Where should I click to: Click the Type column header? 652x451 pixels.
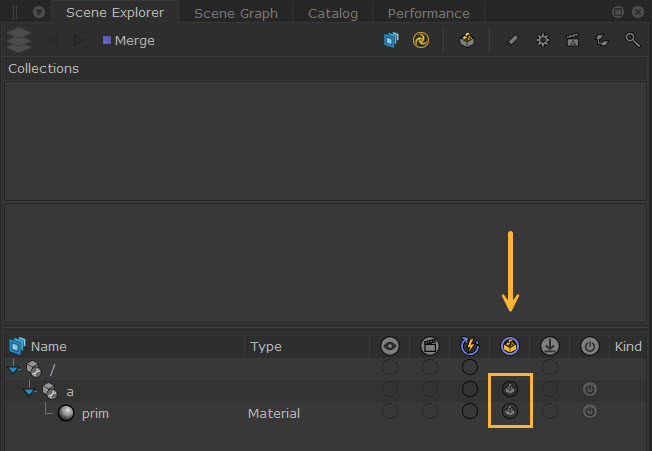(266, 346)
